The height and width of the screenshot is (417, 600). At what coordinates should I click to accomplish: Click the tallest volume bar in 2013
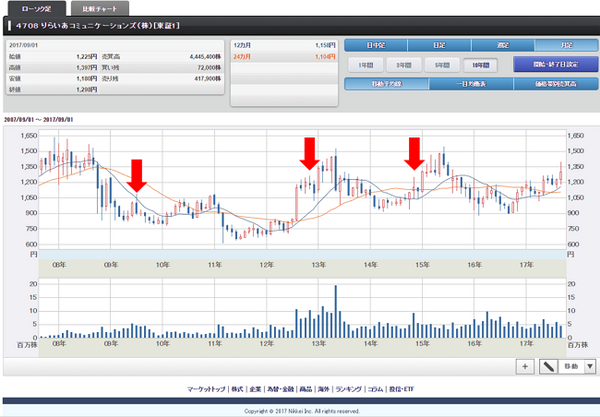pos(336,311)
